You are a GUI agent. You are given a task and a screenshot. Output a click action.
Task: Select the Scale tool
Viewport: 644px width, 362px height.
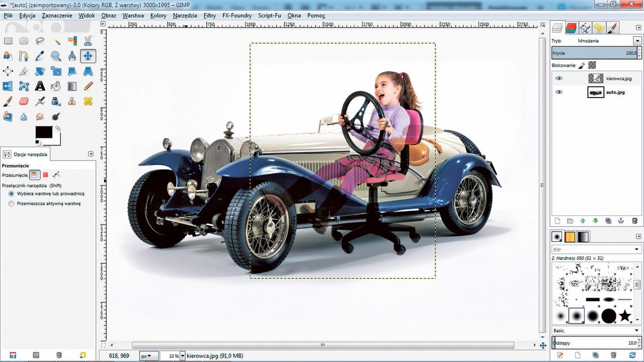[x=56, y=71]
